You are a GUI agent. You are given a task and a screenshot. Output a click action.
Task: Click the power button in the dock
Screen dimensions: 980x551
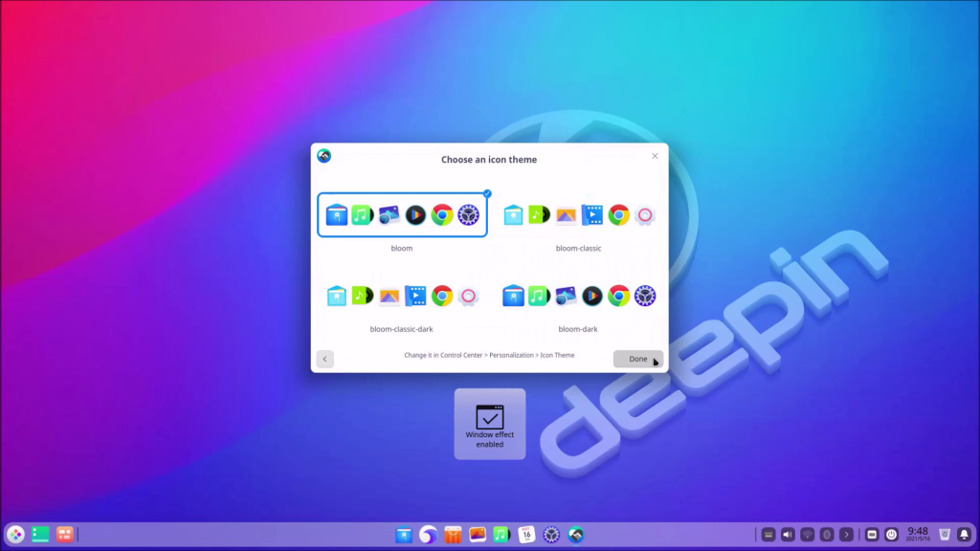(x=891, y=535)
